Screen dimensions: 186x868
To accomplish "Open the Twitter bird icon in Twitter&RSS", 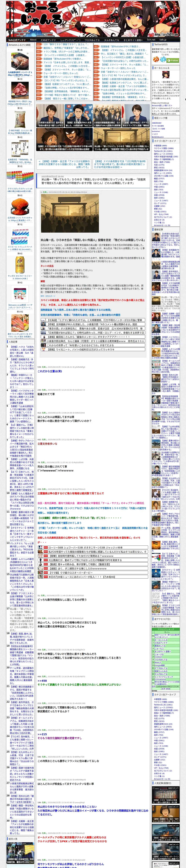I will coord(163,60).
